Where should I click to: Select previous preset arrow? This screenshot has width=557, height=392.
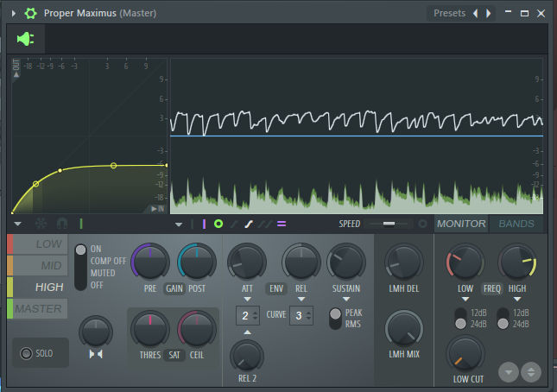(x=475, y=14)
